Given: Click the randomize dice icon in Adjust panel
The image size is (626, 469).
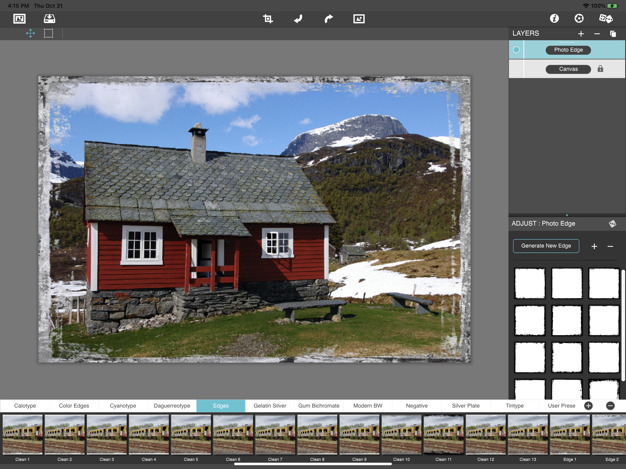Looking at the screenshot, I should [x=612, y=224].
